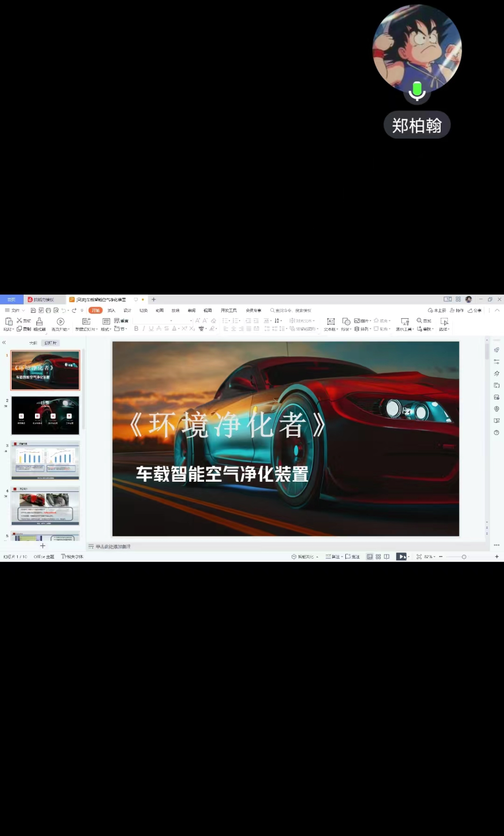
Task: Toggle Bold formatting button
Action: click(136, 329)
